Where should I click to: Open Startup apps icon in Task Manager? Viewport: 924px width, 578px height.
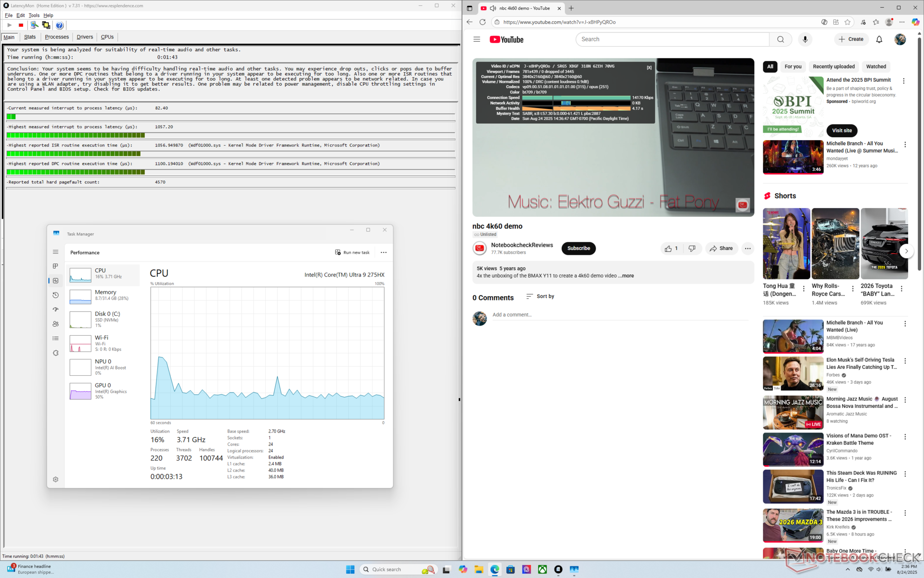click(x=56, y=309)
